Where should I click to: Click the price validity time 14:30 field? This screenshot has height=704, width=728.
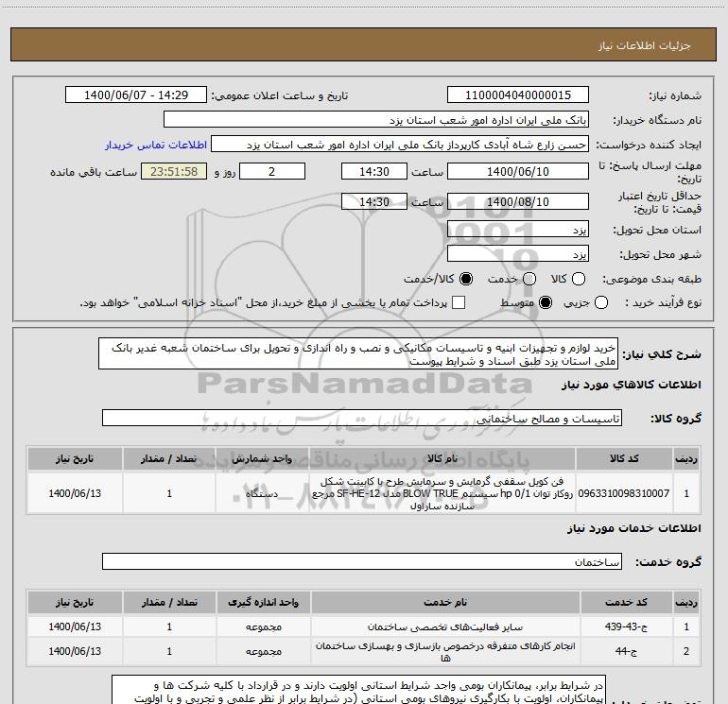click(x=374, y=201)
